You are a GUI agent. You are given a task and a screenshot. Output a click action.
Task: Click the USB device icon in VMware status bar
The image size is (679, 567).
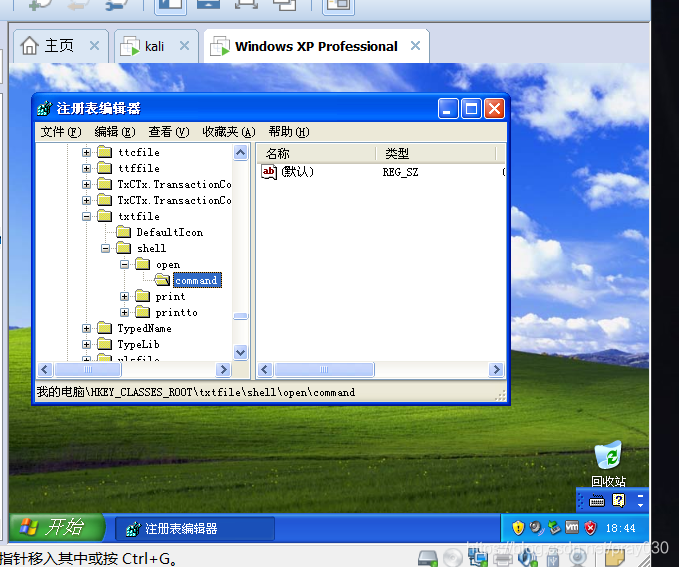click(553, 558)
